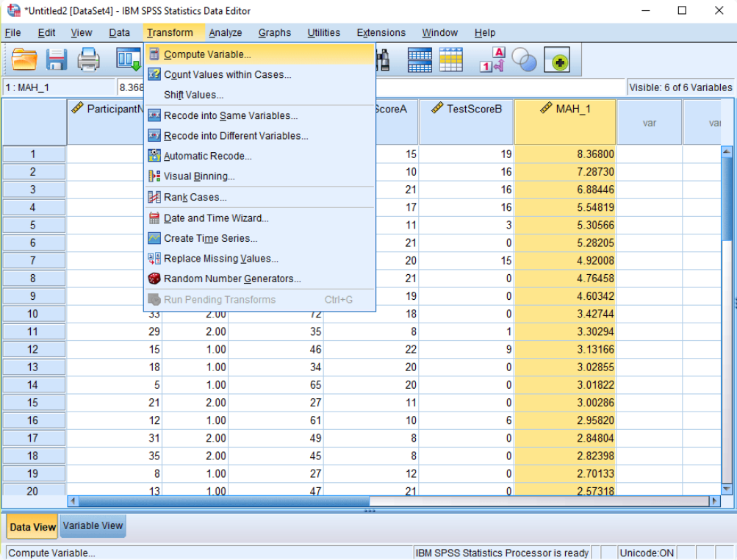The width and height of the screenshot is (737, 560).
Task: Click Date and Time Wizard calendar icon
Action: [x=154, y=218]
